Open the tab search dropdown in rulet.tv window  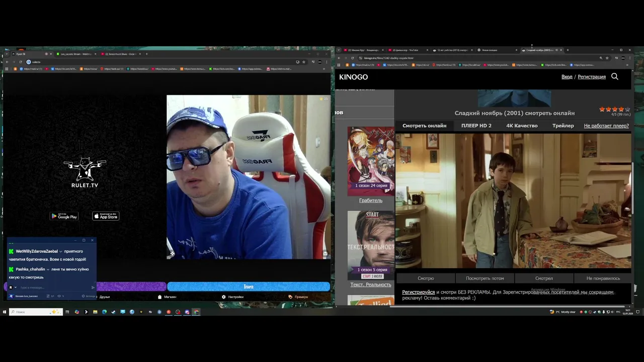(7, 54)
